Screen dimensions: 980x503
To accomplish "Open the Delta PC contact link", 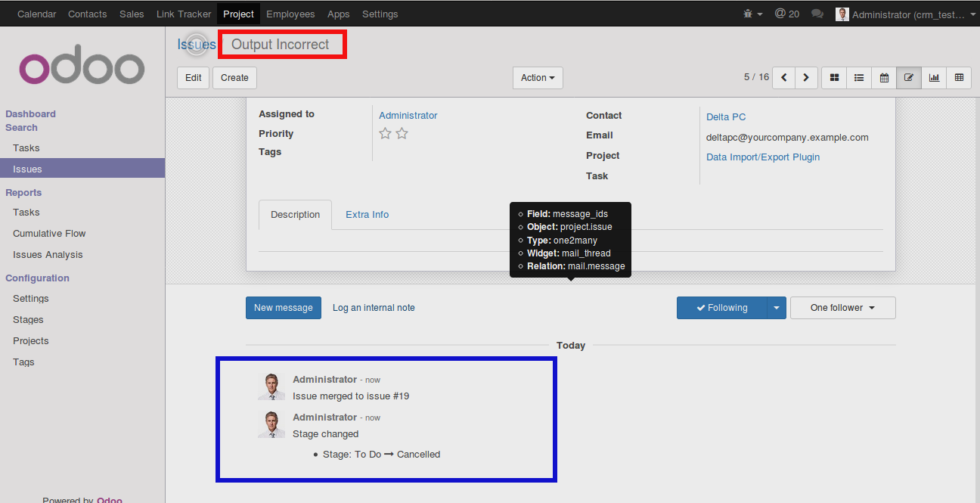I will click(x=726, y=117).
